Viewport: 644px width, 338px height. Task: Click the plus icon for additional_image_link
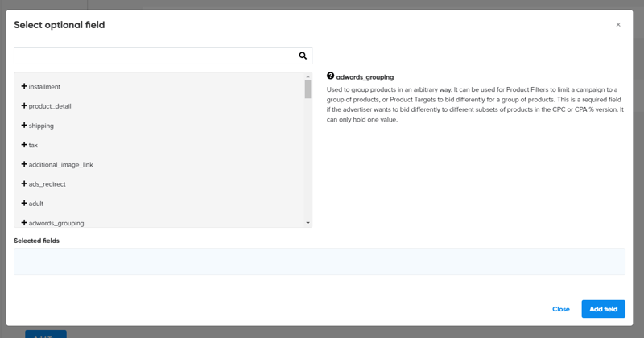24,164
